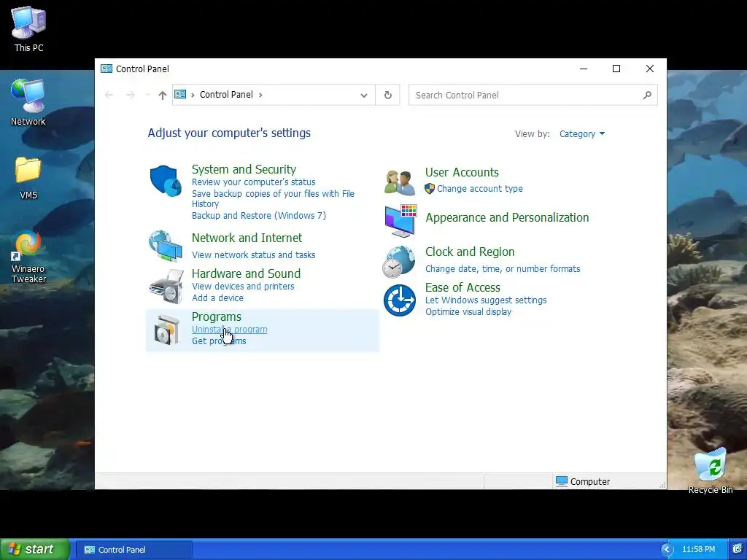Click the Ease of Access icon

click(400, 300)
